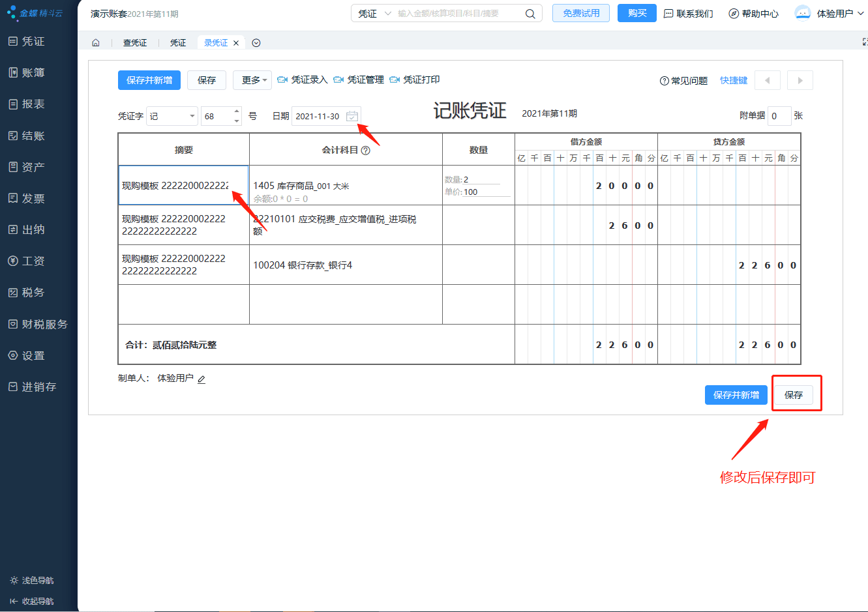The width and height of the screenshot is (868, 612).
Task: Open 常见问题 help link
Action: tap(683, 81)
